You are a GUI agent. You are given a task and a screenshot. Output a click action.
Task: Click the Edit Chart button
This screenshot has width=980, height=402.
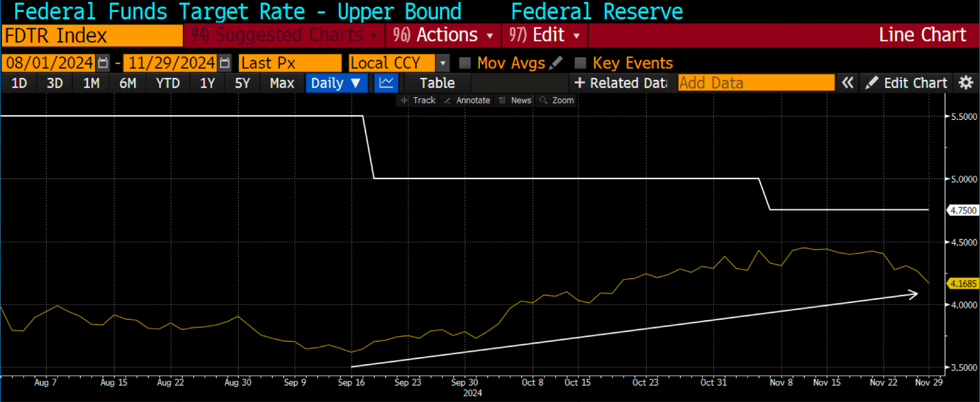point(906,83)
